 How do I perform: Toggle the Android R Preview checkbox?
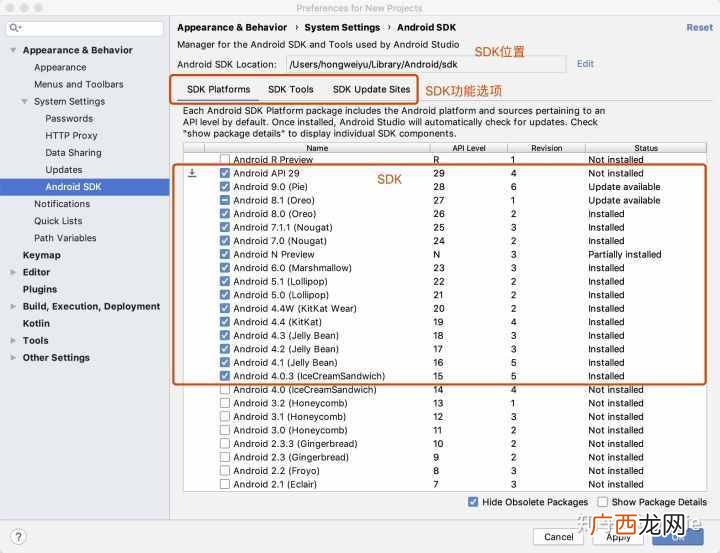[x=225, y=159]
